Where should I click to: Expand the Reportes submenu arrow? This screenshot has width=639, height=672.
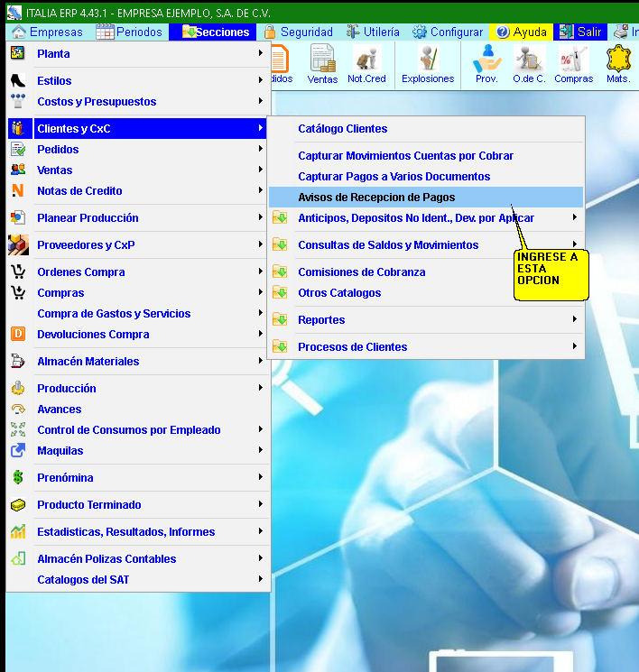coord(574,319)
